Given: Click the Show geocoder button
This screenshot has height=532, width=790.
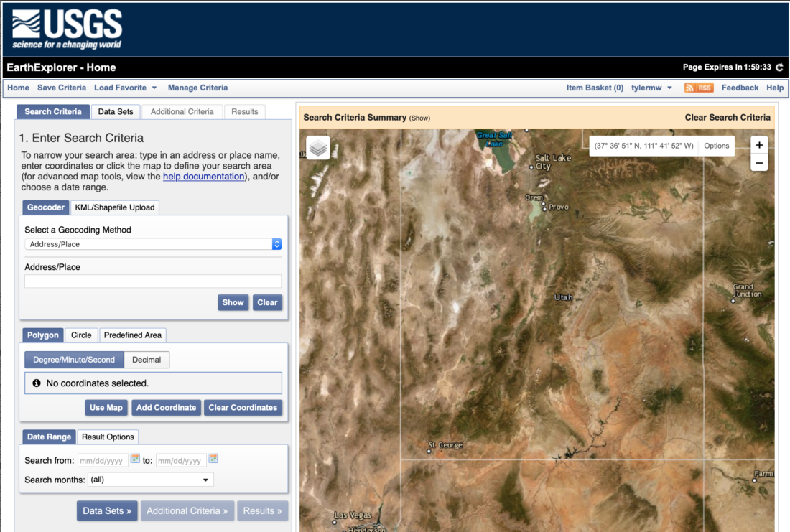Looking at the screenshot, I should [x=233, y=302].
